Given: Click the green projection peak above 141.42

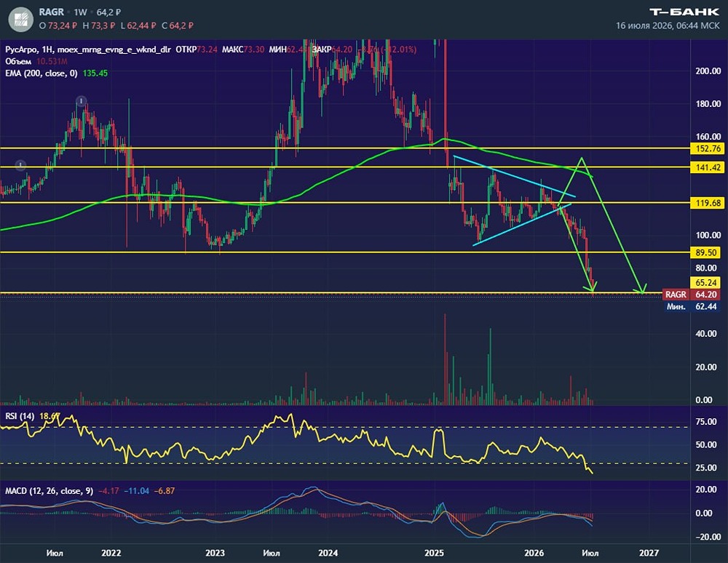Looking at the screenshot, I should click(x=581, y=160).
